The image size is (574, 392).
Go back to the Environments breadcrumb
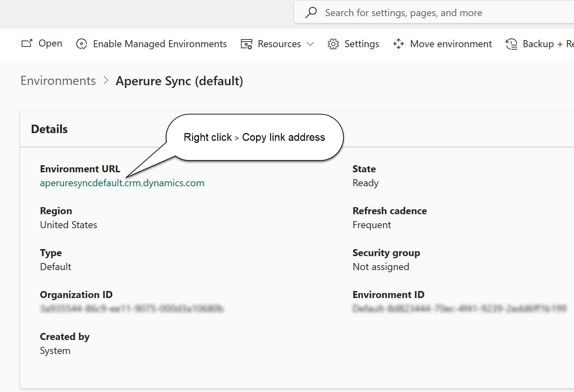click(58, 81)
